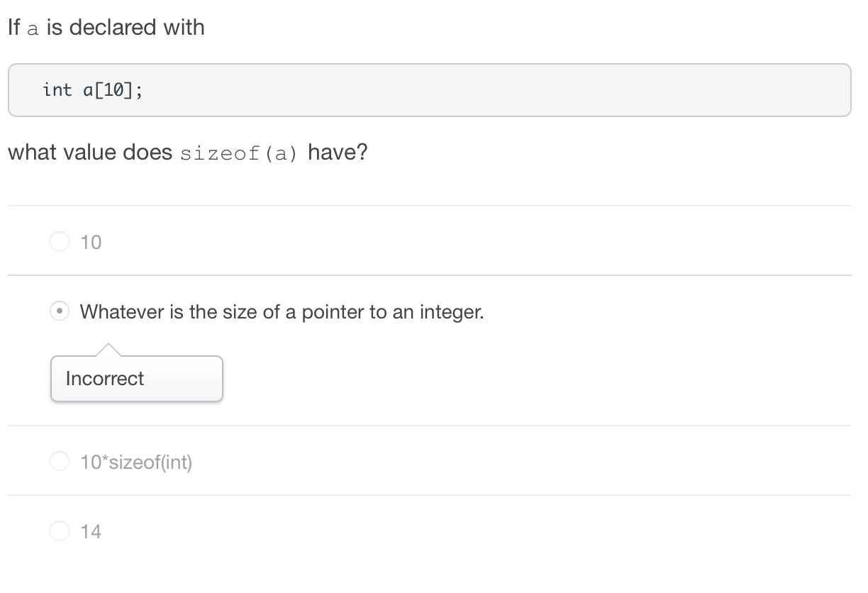The image size is (868, 593).
Task: Select the radio button for answer 10
Action: pos(60,242)
